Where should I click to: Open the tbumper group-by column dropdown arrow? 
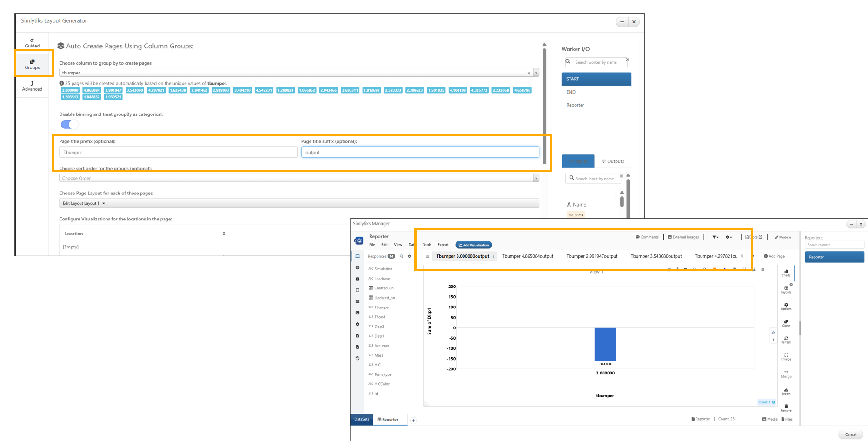(536, 73)
